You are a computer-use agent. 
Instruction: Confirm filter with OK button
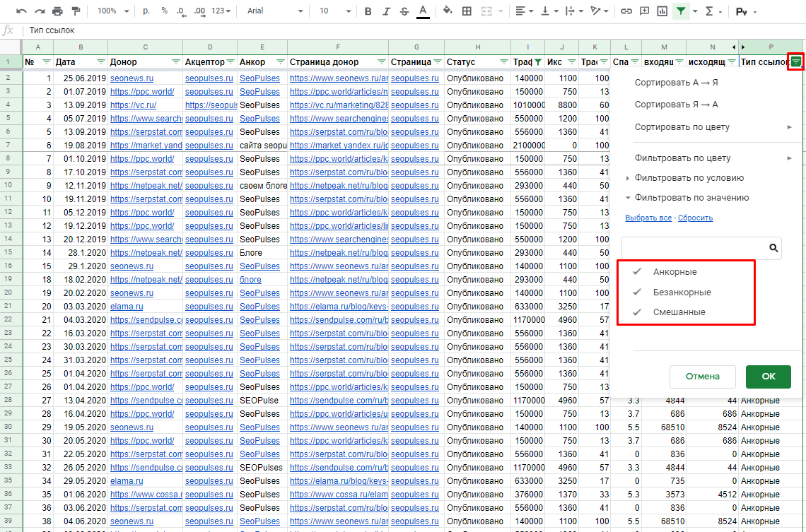[x=769, y=377]
